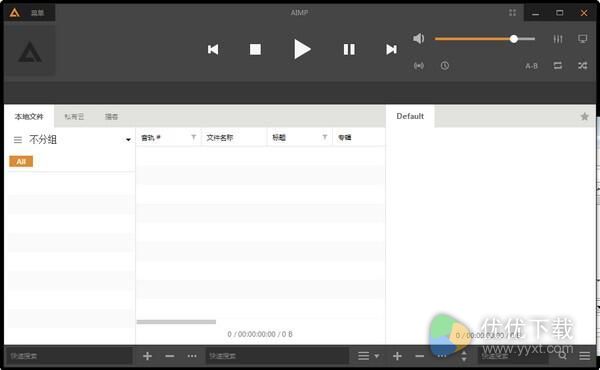Stop playback
This screenshot has height=370, width=600.
click(x=255, y=49)
